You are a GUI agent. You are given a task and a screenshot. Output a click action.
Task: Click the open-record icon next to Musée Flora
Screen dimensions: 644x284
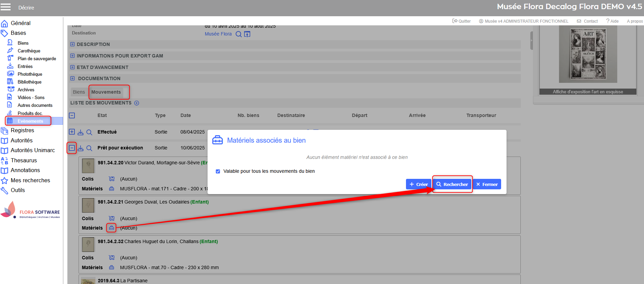click(247, 34)
